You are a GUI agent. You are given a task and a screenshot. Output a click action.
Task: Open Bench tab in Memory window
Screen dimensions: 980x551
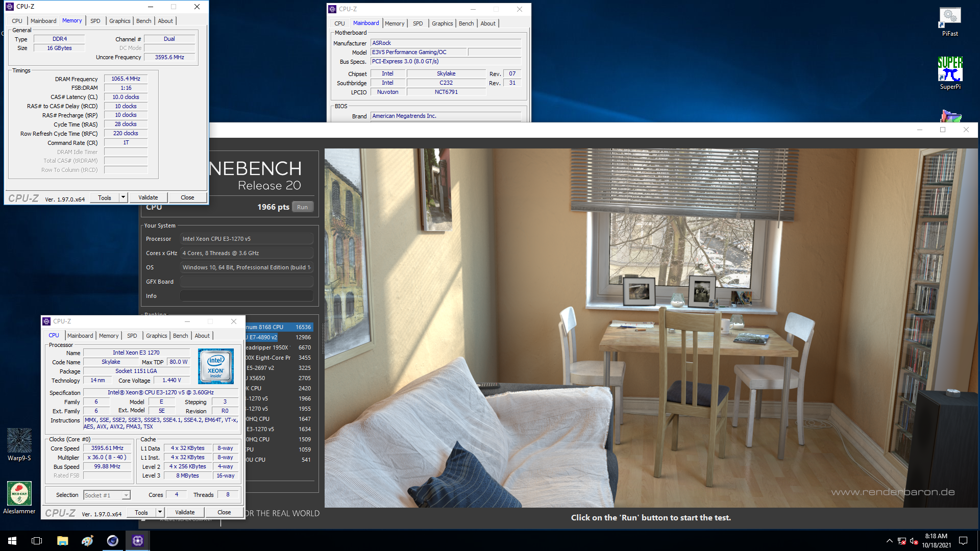[x=143, y=21]
